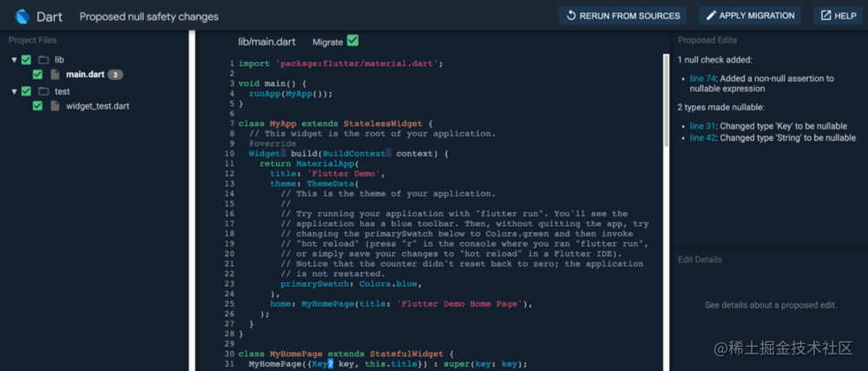Collapse the test folder tree arrow
This screenshot has height=371, width=868.
[x=14, y=91]
